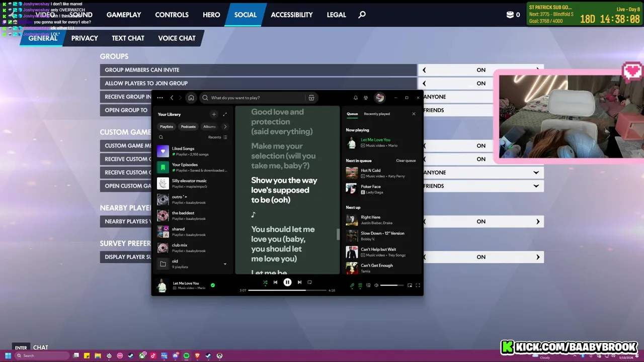Switch to VOICE CHAT sub-tab
This screenshot has width=644, height=362.
177,38
